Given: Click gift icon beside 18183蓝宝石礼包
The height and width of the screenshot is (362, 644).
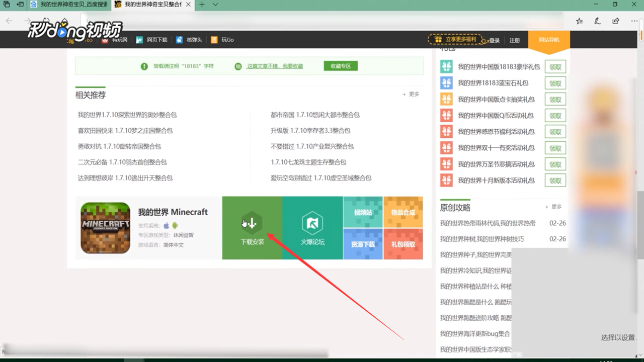Looking at the screenshot, I should pyautogui.click(x=446, y=83).
